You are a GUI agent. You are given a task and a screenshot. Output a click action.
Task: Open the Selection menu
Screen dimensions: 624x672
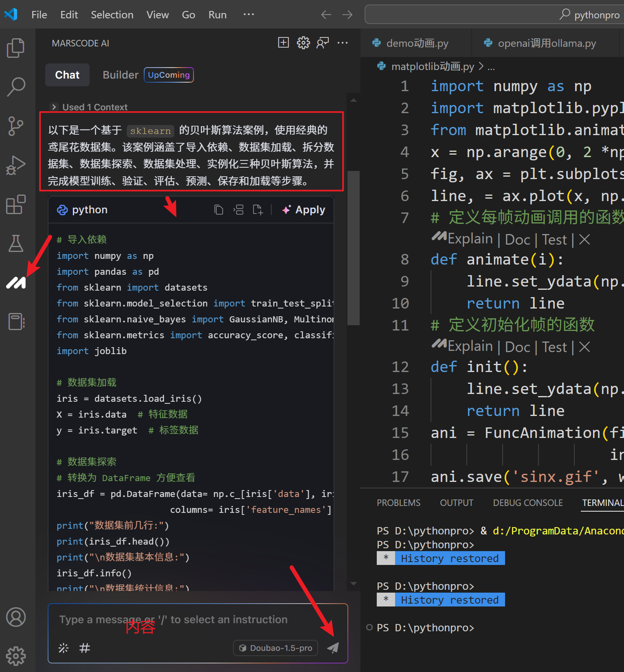pos(112,15)
